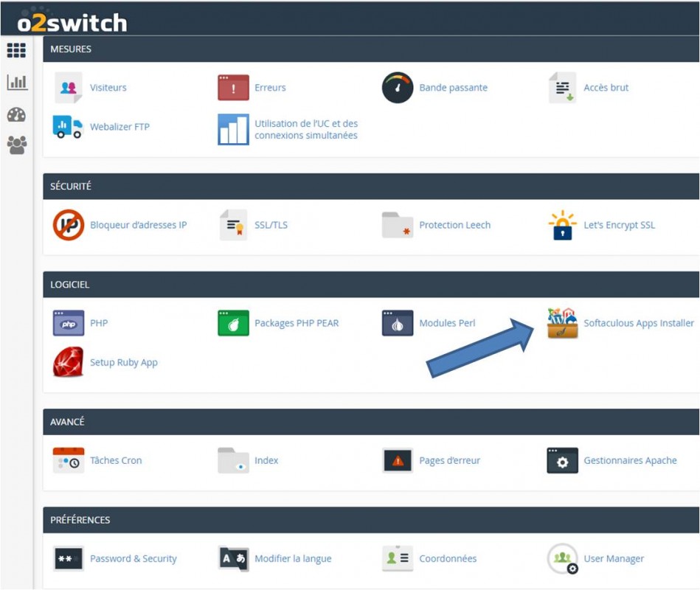This screenshot has width=700, height=590.
Task: Open the sidebar users group icon
Action: click(x=17, y=145)
